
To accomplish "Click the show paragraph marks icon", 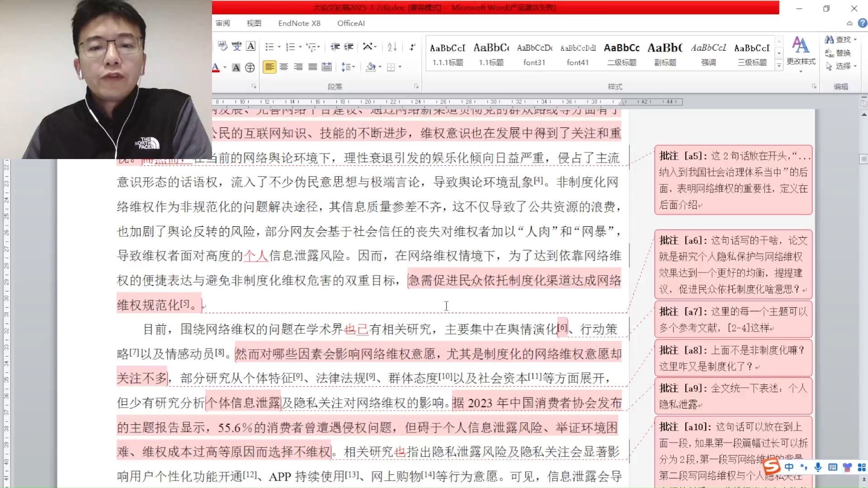I will click(x=412, y=46).
